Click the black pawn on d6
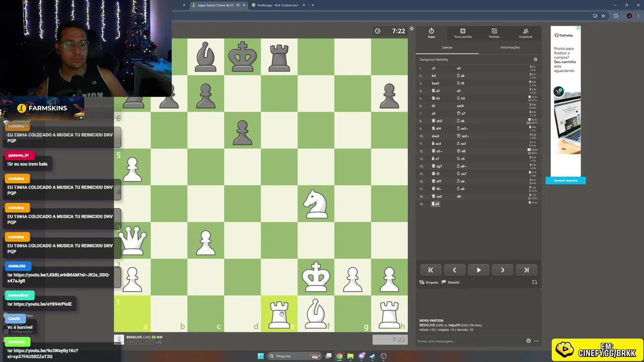Image resolution: width=644 pixels, height=362 pixels. 243,132
